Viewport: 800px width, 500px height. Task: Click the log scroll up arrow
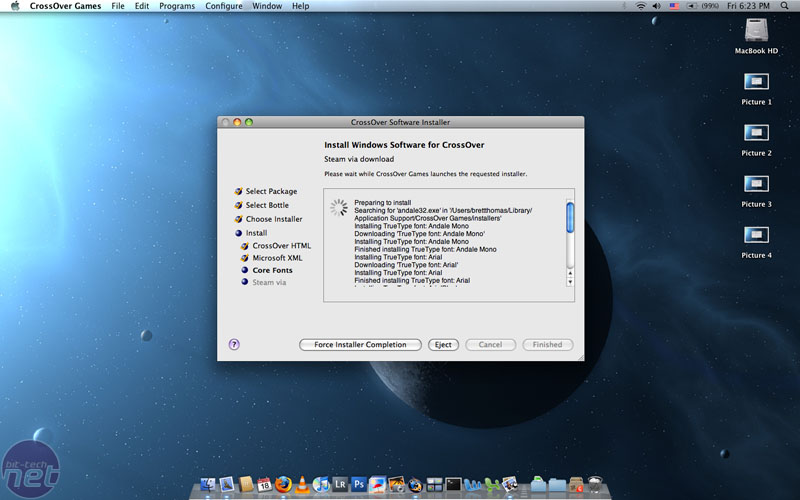click(570, 273)
